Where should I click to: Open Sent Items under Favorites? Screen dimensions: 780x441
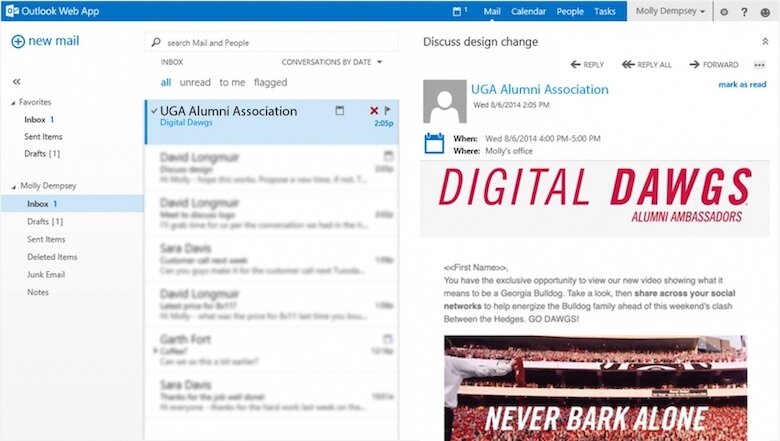pyautogui.click(x=43, y=137)
